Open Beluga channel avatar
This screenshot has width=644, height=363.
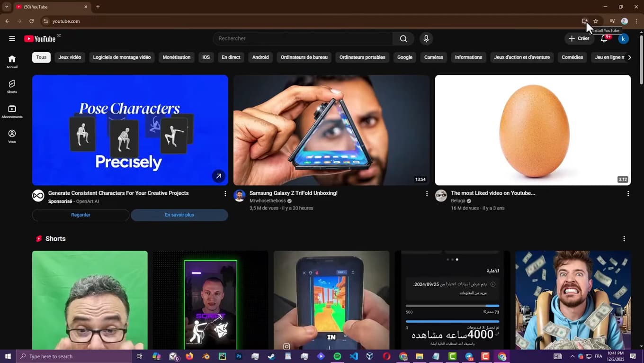pyautogui.click(x=441, y=196)
